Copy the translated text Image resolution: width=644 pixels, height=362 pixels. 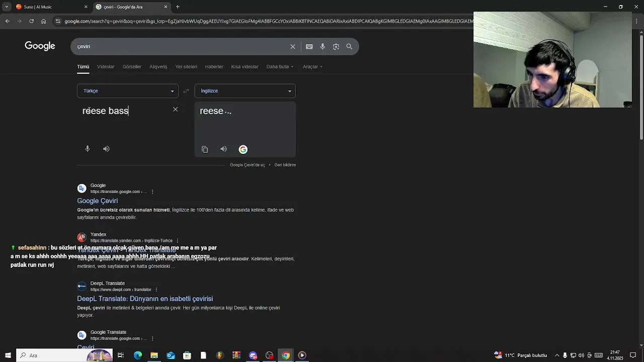(x=205, y=149)
